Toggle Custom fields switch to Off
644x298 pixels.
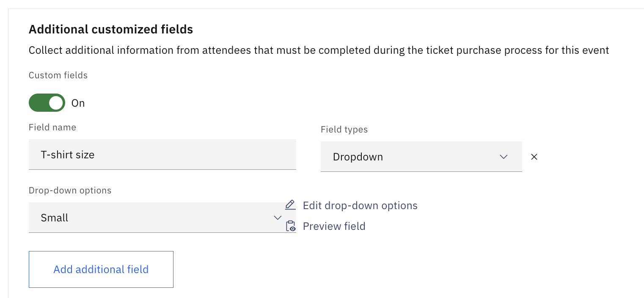[47, 102]
